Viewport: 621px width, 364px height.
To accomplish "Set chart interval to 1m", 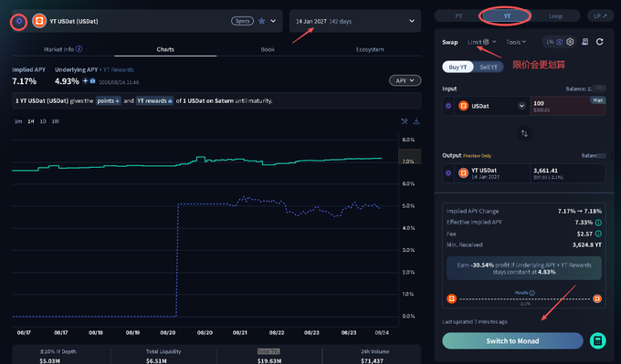I will 18,121.
